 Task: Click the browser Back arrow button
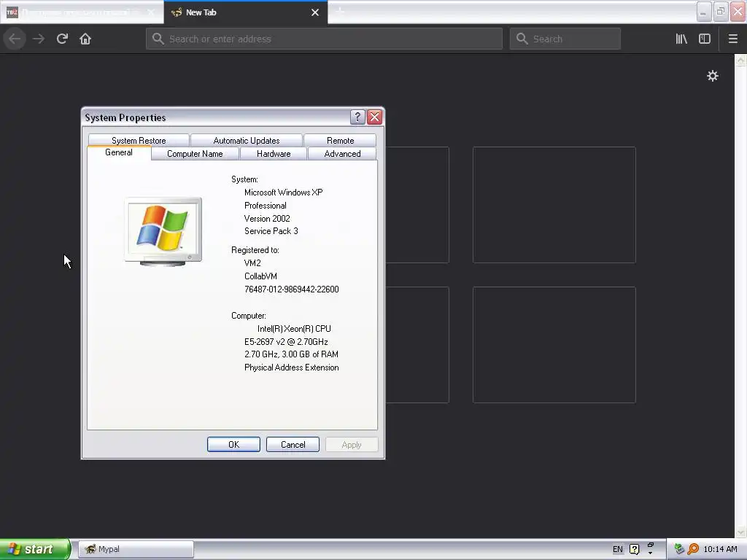15,39
